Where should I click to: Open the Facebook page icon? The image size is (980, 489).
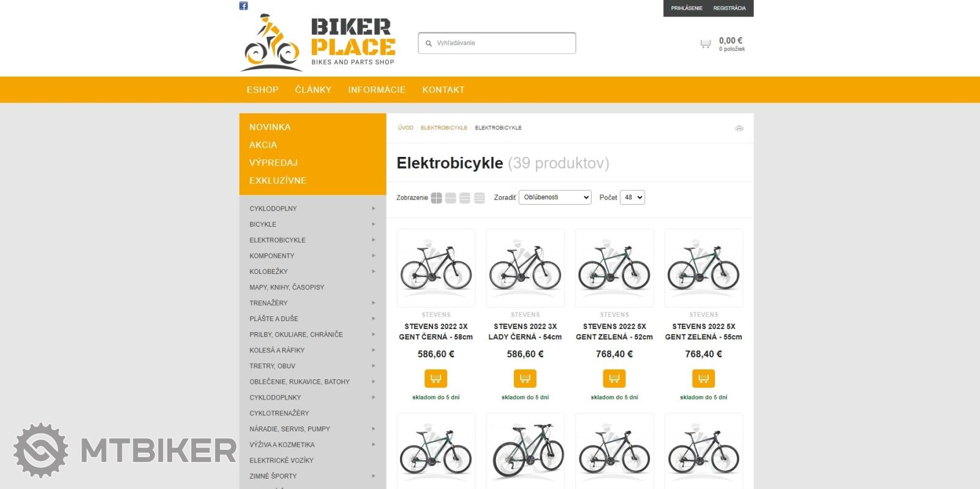(x=243, y=6)
